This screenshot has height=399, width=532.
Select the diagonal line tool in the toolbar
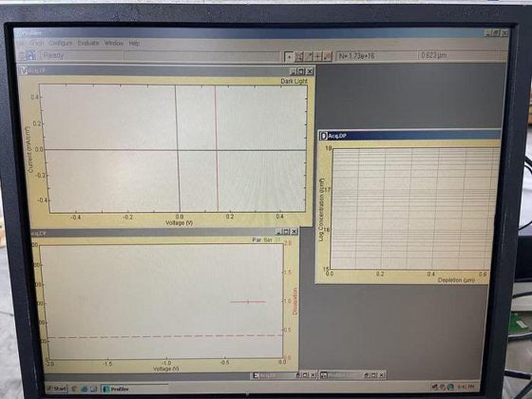[x=308, y=57]
